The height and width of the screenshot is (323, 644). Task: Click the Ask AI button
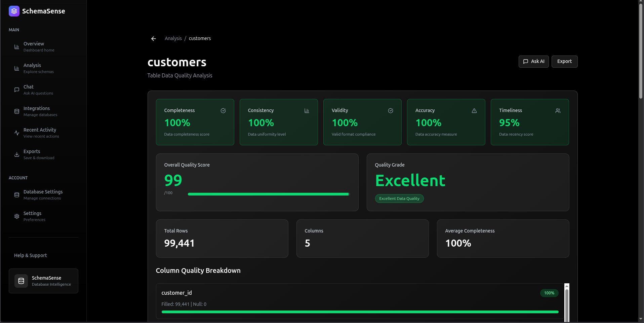coord(533,62)
